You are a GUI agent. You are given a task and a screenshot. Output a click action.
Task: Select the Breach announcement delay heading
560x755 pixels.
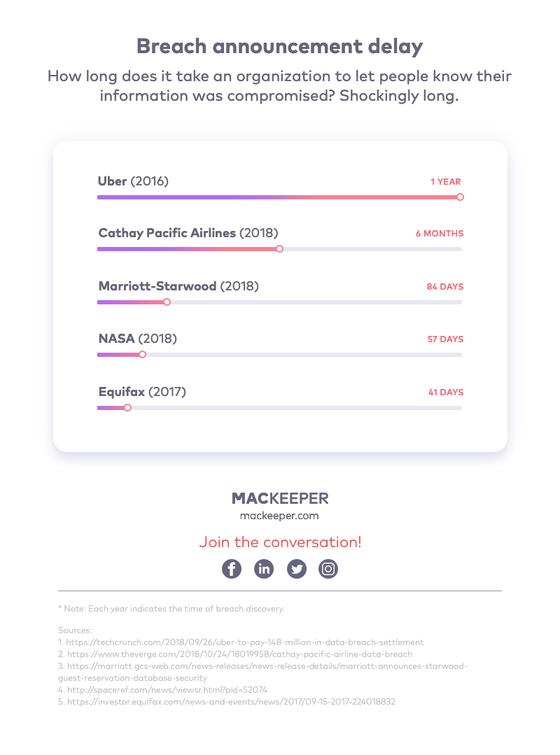(280, 46)
